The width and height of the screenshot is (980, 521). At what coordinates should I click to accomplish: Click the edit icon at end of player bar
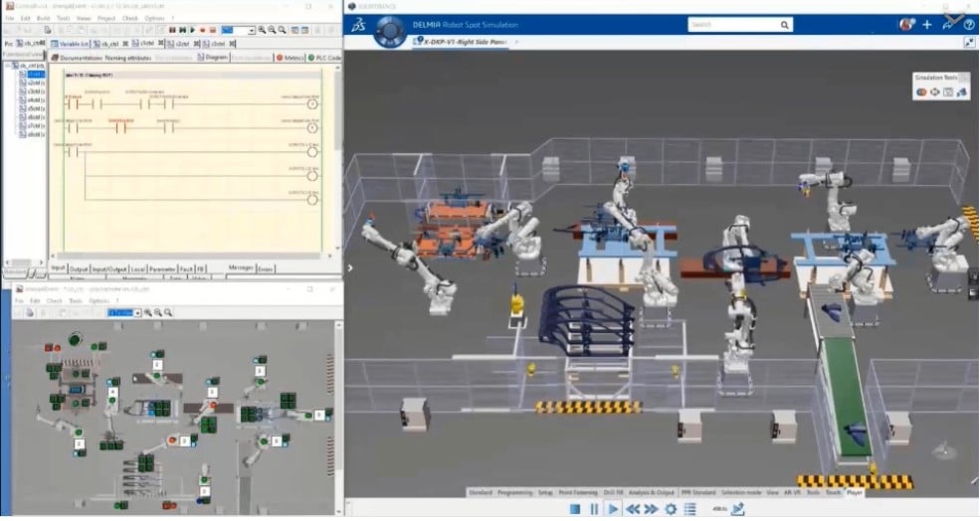[737, 509]
